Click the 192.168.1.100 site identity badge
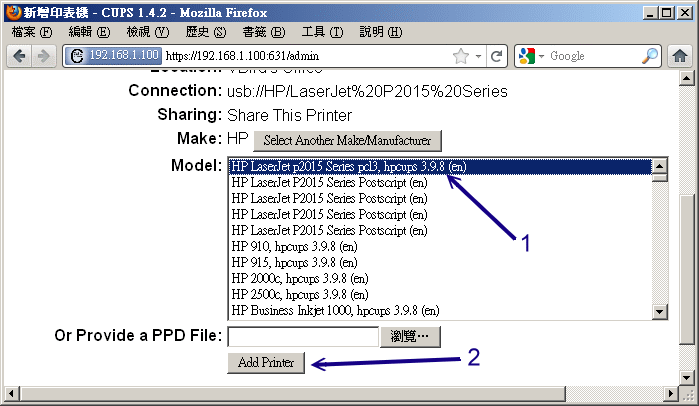 click(x=112, y=56)
